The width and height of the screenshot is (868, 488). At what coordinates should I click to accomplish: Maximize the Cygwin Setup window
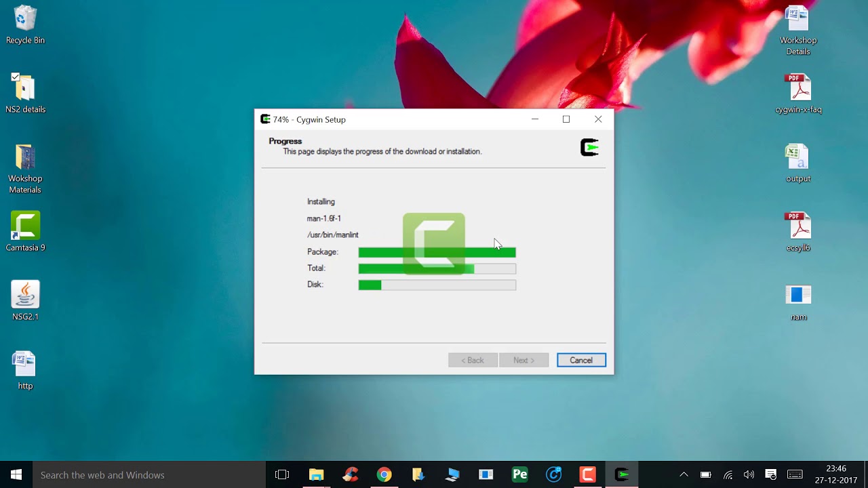pos(566,119)
